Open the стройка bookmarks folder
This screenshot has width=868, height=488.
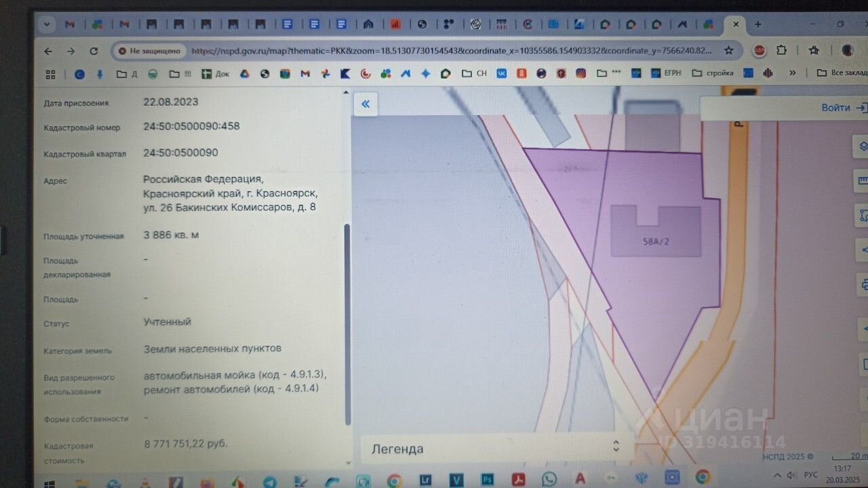[711, 74]
